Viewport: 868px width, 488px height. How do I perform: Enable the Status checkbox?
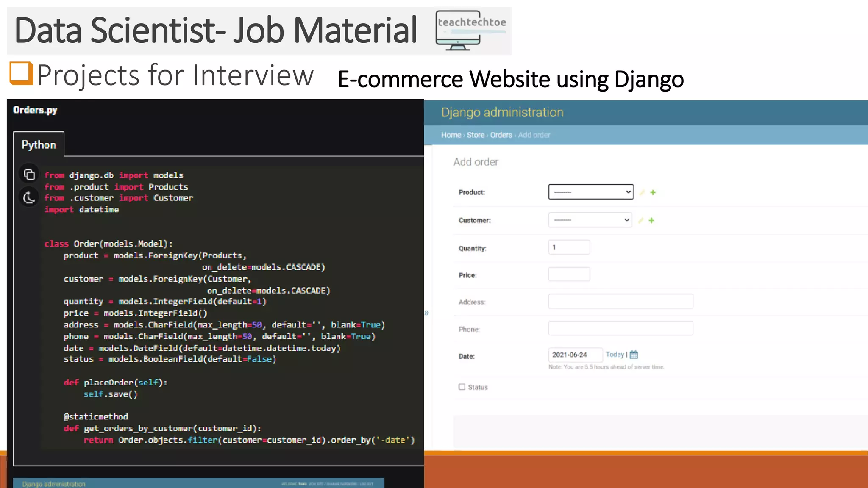pyautogui.click(x=462, y=387)
